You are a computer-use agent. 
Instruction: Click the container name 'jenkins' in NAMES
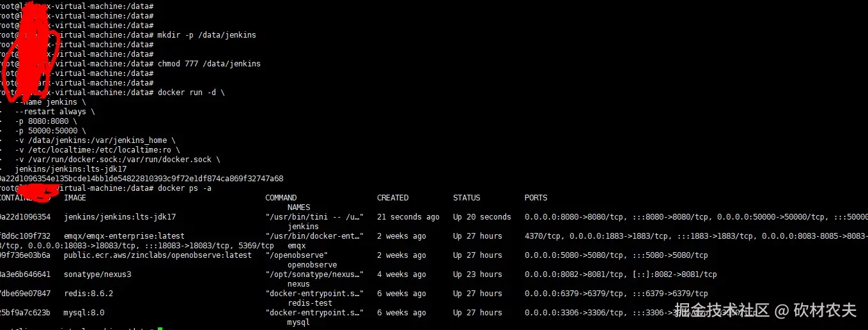pyautogui.click(x=303, y=227)
